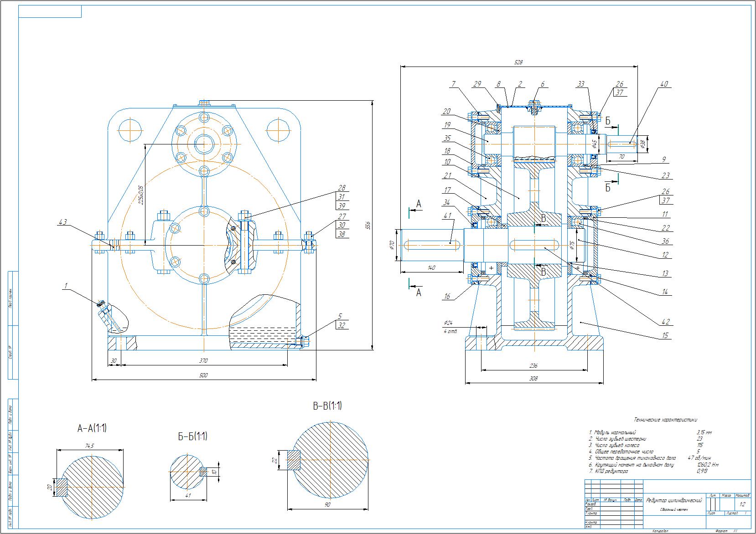Select part callout number 40
Screen dimensions: 756x534
click(x=664, y=84)
